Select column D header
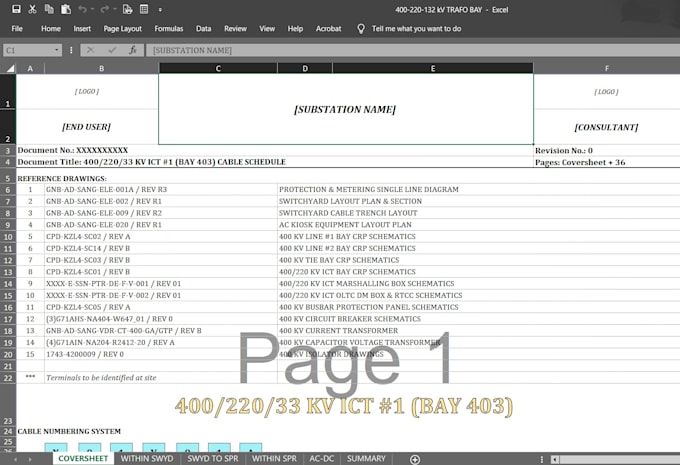This screenshot has width=680, height=465. pos(305,68)
